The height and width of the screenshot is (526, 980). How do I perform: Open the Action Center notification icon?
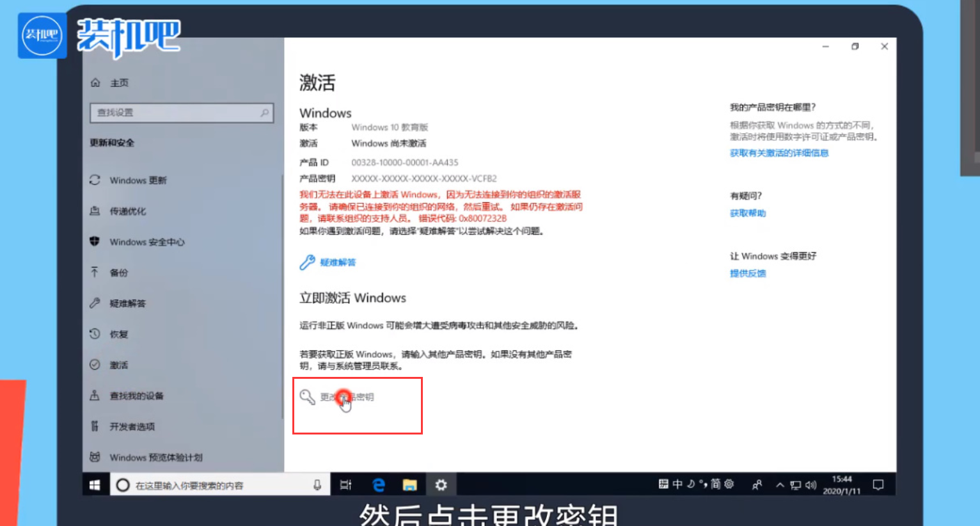(878, 485)
